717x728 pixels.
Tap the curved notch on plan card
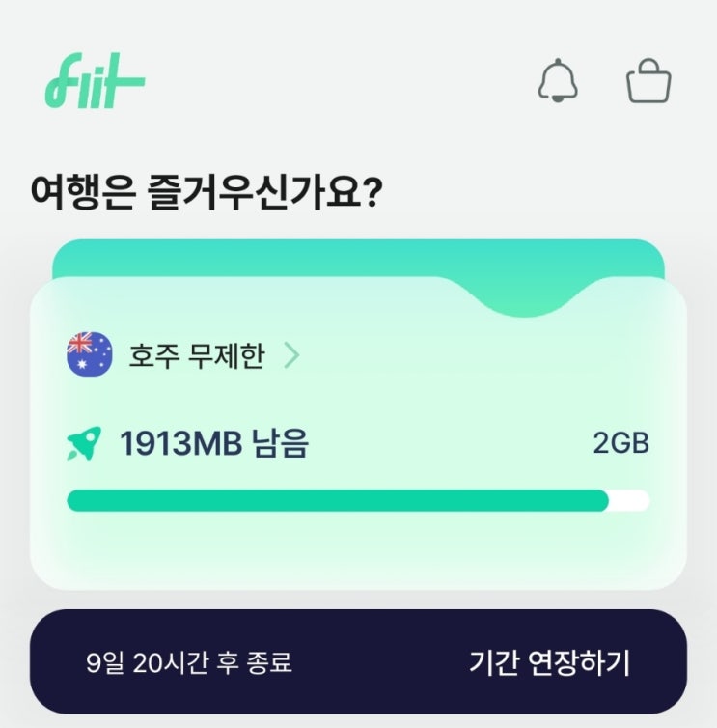pos(523,297)
